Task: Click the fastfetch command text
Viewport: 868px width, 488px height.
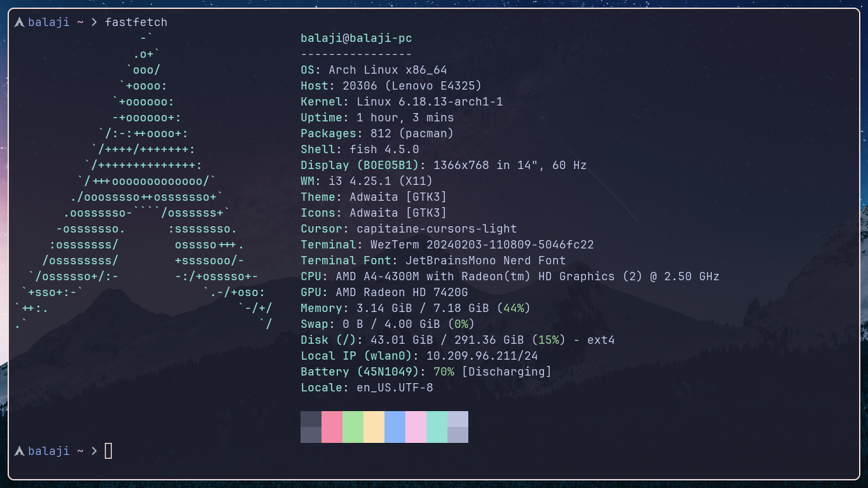Action: [136, 22]
